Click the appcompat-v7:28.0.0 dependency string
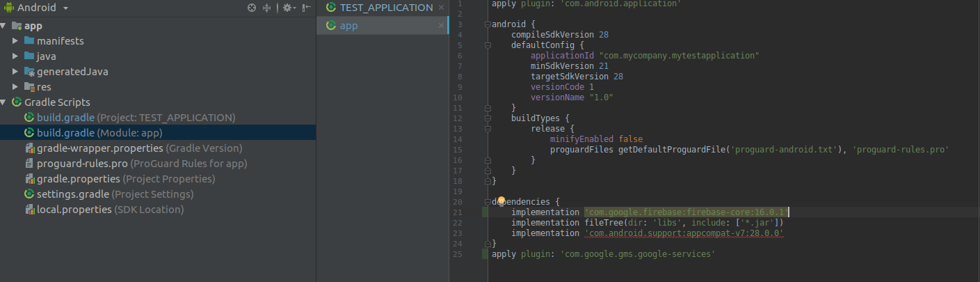The height and width of the screenshot is (282, 980). (x=684, y=233)
